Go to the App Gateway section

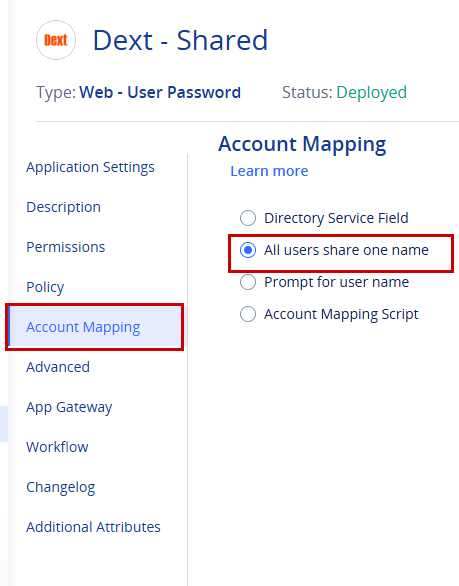point(69,407)
